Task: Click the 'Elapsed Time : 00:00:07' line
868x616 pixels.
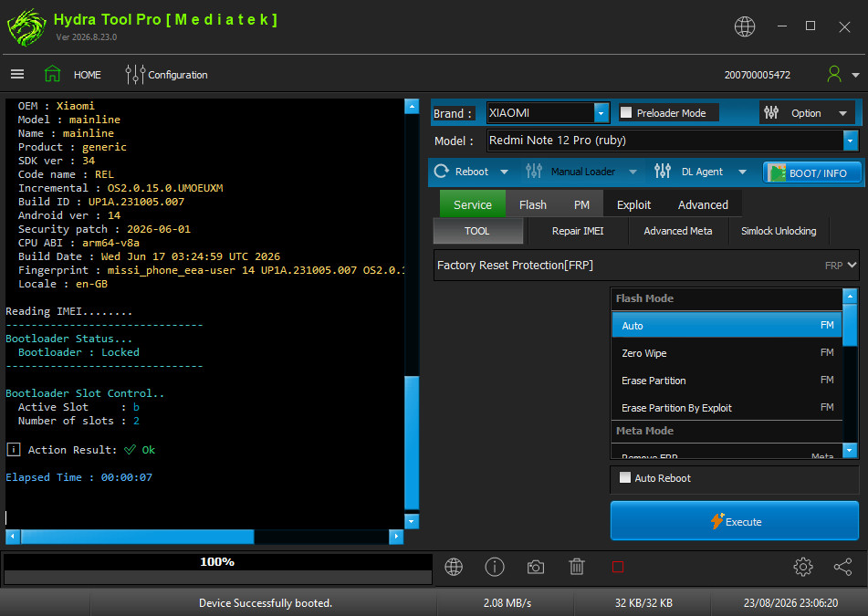Action: tap(78, 477)
